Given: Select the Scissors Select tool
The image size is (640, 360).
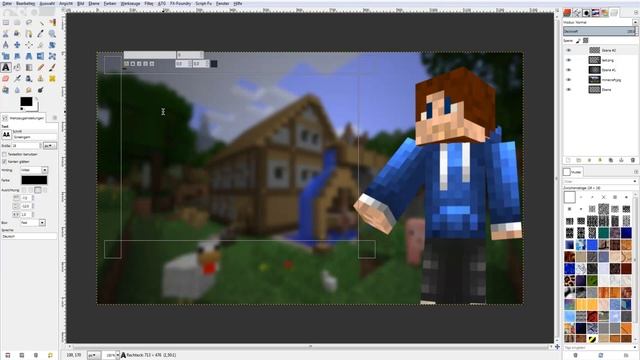Looking at the screenshot, I should pyautogui.click(x=6, y=34).
